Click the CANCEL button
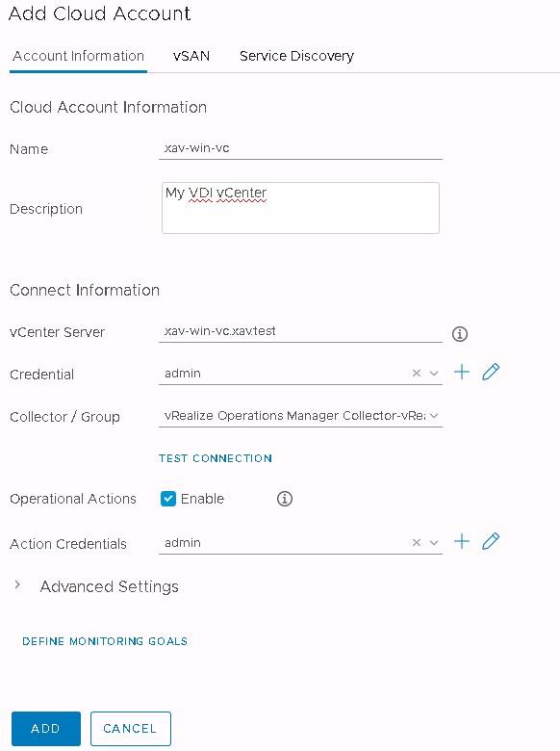This screenshot has width=560, height=751. pyautogui.click(x=130, y=729)
